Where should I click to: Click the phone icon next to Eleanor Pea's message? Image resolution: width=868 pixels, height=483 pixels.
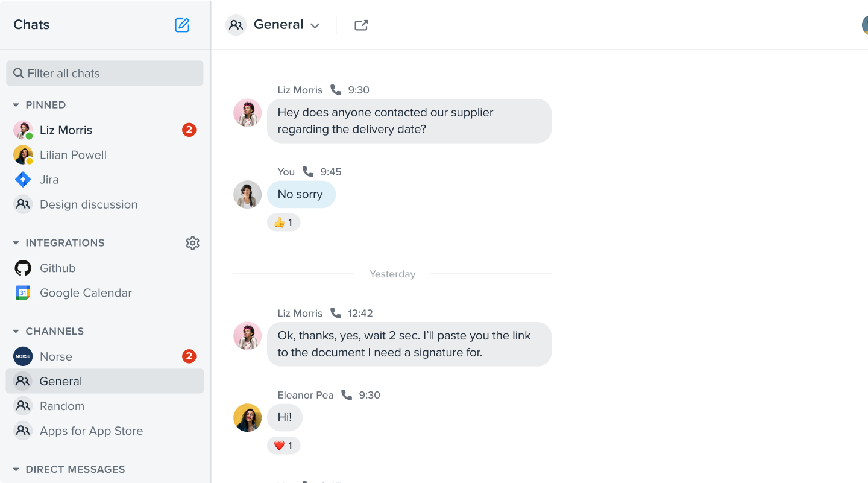point(346,395)
